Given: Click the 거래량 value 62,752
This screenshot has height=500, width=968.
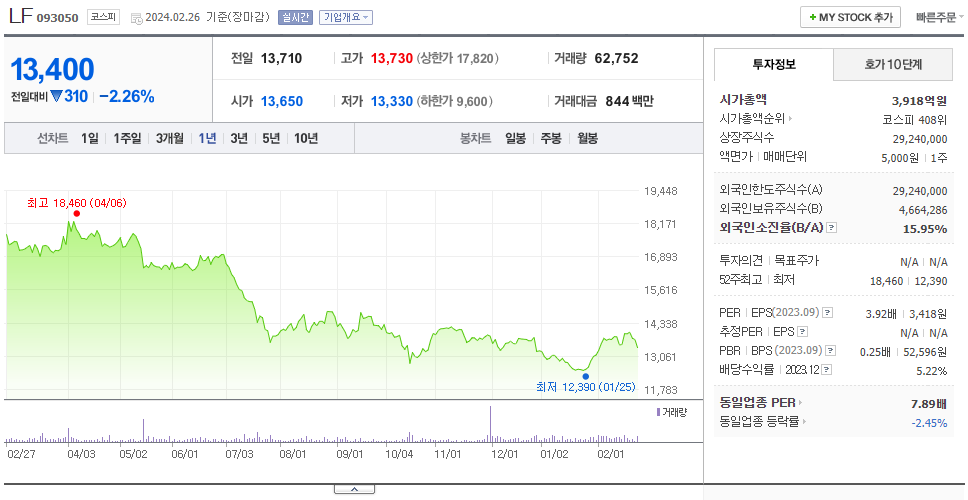Looking at the screenshot, I should pyautogui.click(x=617, y=59).
